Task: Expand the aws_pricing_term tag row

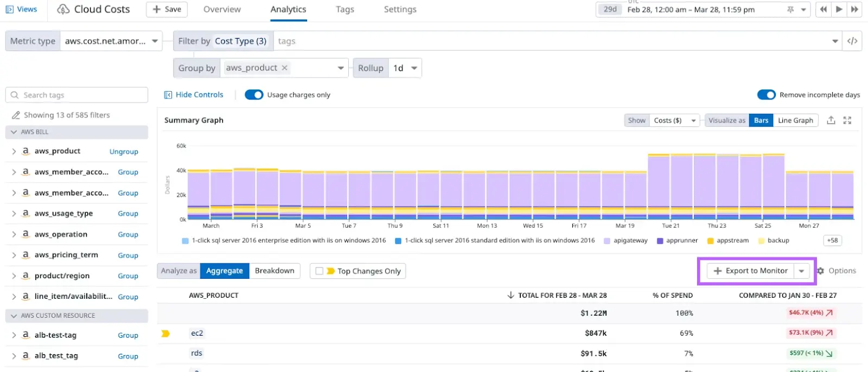Action: (x=14, y=255)
